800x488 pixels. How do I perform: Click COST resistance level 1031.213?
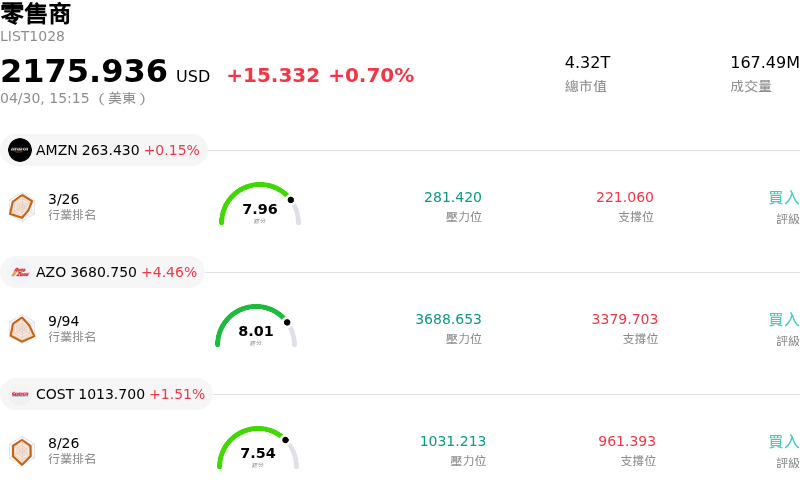click(x=452, y=441)
